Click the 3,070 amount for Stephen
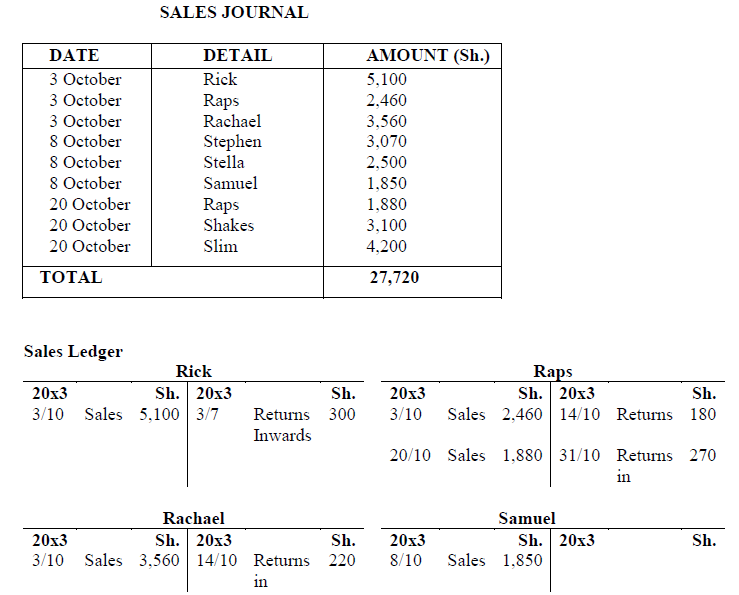The width and height of the screenshot is (739, 595). pyautogui.click(x=387, y=142)
